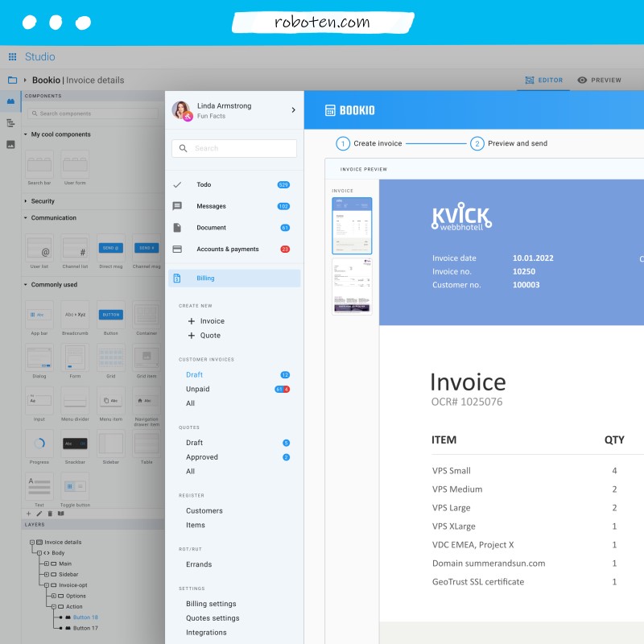Open Linda Armstrong profile chevron
644x644 pixels.
coord(293,110)
